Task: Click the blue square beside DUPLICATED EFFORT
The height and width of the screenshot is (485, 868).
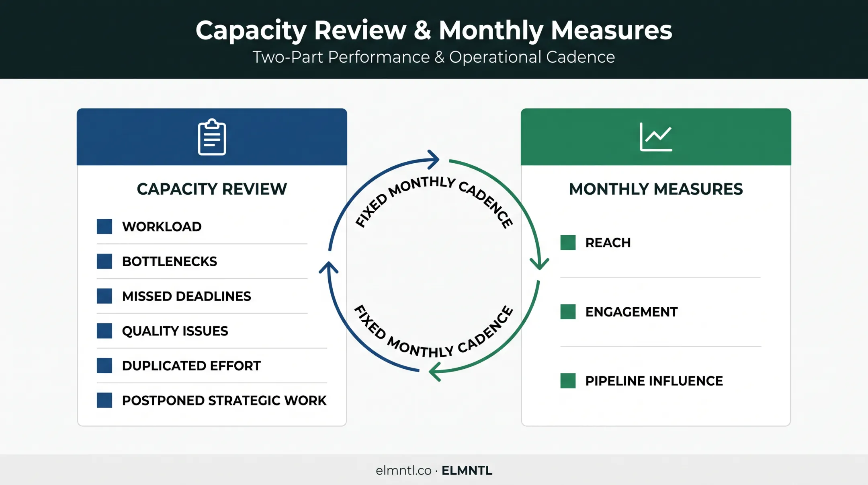Action: (104, 366)
